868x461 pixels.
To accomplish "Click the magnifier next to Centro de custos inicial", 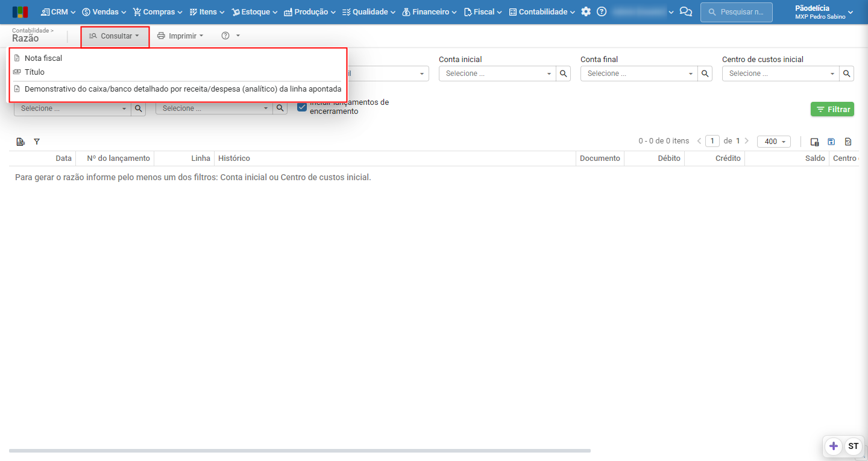I will pos(847,74).
